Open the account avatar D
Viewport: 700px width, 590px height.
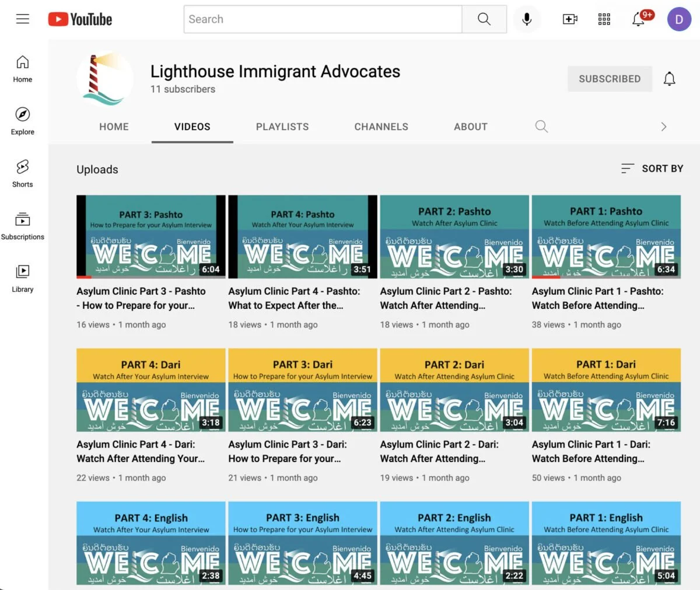[679, 19]
